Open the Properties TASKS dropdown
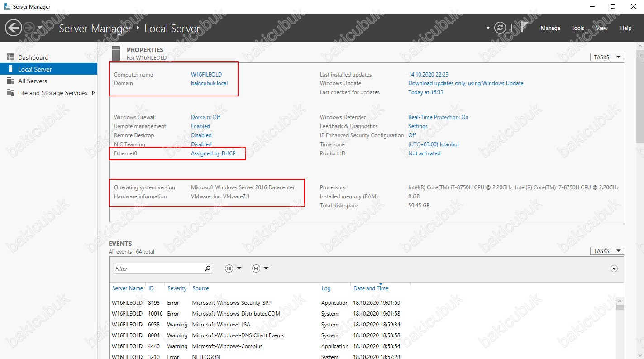 pyautogui.click(x=607, y=57)
